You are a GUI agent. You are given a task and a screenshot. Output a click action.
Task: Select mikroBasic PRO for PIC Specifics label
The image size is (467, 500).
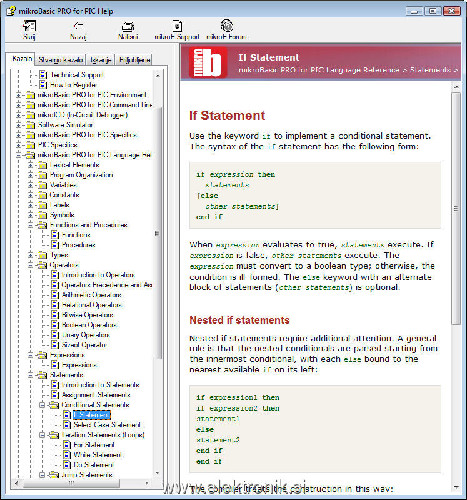point(87,135)
